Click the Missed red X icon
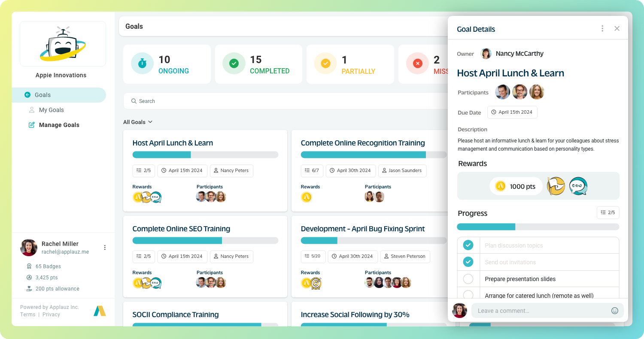 (x=417, y=64)
